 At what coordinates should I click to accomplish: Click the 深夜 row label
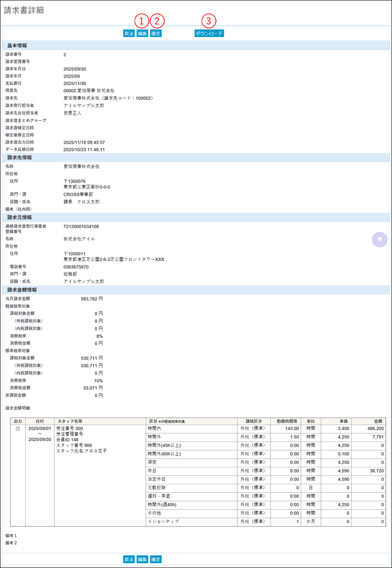pos(152,462)
